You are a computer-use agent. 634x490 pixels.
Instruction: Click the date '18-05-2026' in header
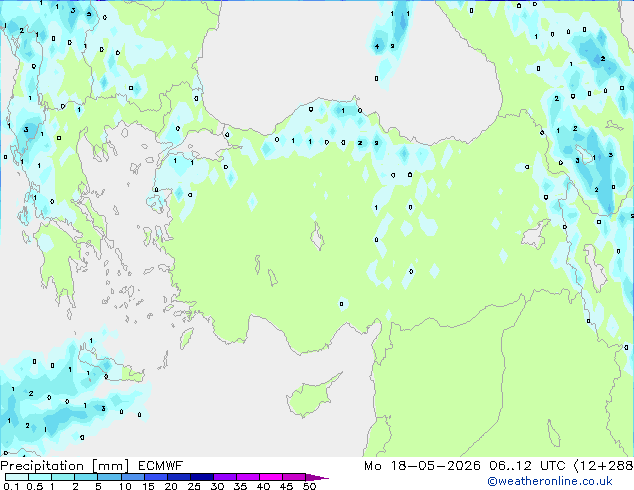pos(436,466)
